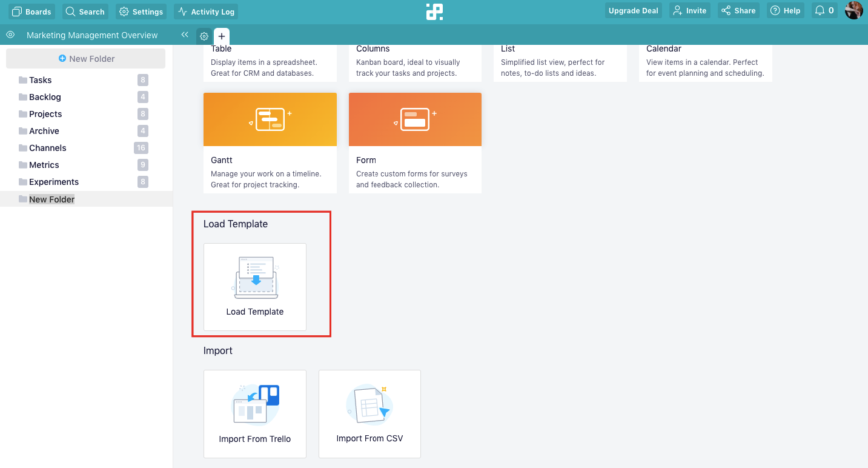Click Import From Trello card

[255, 413]
